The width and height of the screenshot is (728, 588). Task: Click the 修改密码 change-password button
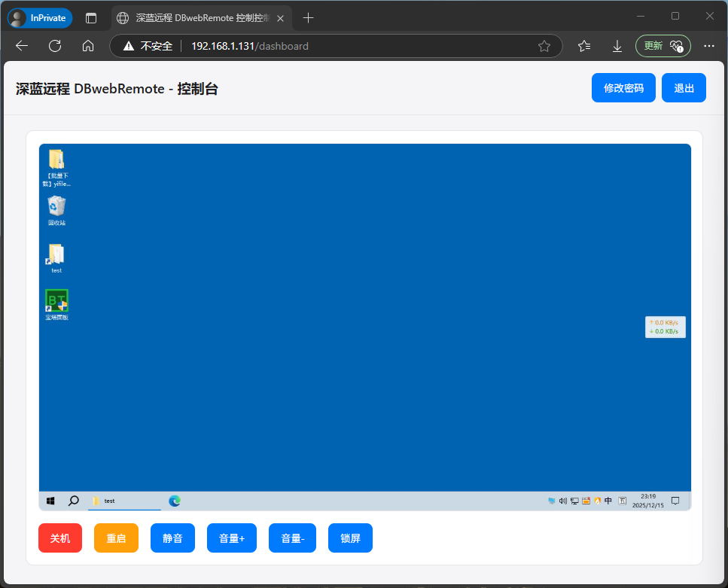623,87
